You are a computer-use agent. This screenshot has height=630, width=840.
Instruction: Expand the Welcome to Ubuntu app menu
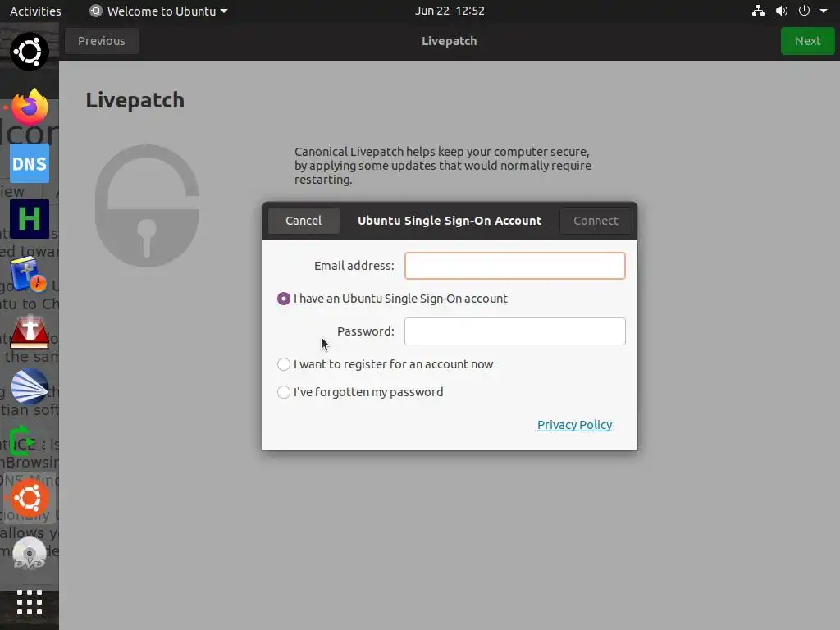pyautogui.click(x=158, y=11)
